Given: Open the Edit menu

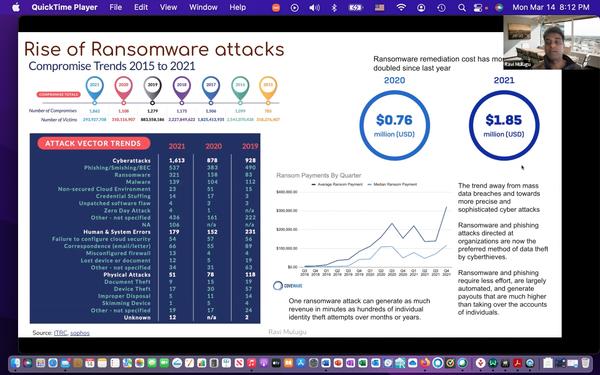Looking at the screenshot, I should pyautogui.click(x=141, y=7).
